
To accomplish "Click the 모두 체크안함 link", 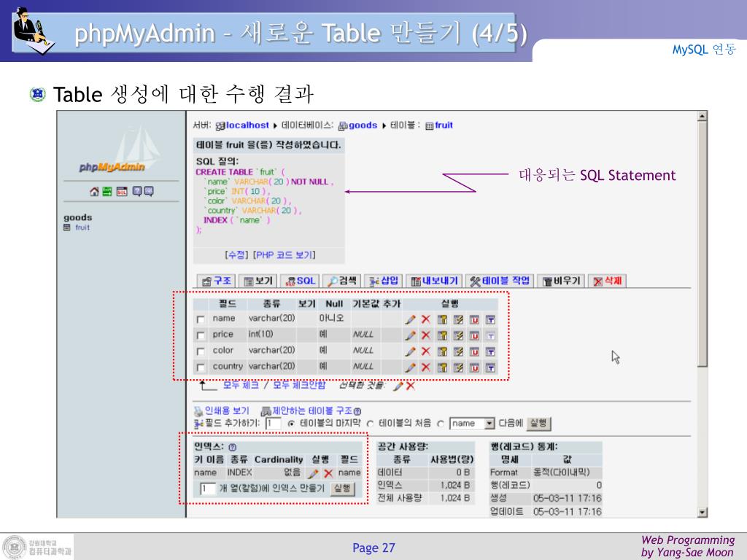I will click(x=299, y=385).
